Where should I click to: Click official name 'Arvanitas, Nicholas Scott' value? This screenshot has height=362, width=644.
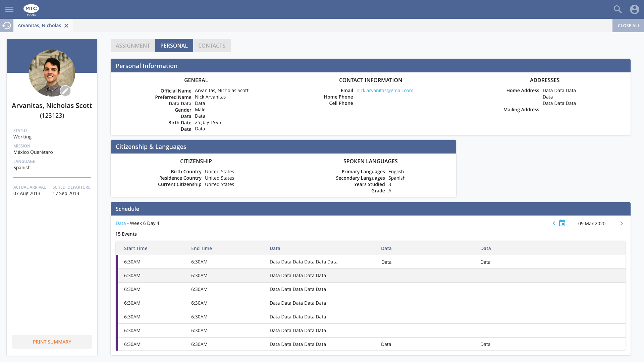pos(222,90)
